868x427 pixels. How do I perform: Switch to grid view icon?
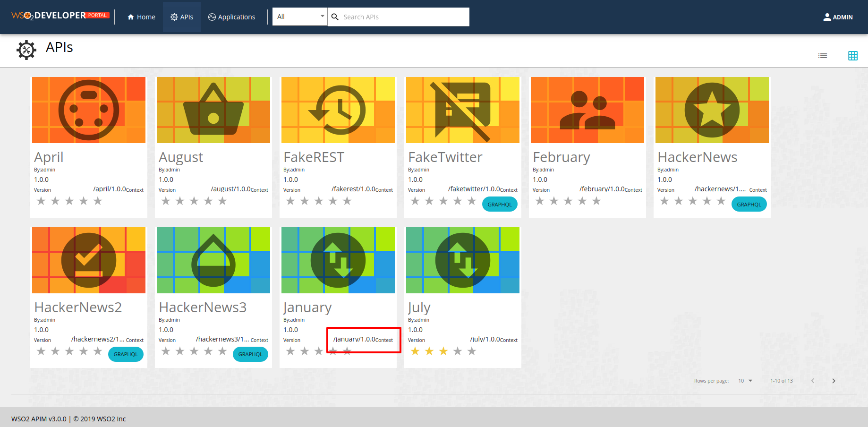click(x=853, y=56)
